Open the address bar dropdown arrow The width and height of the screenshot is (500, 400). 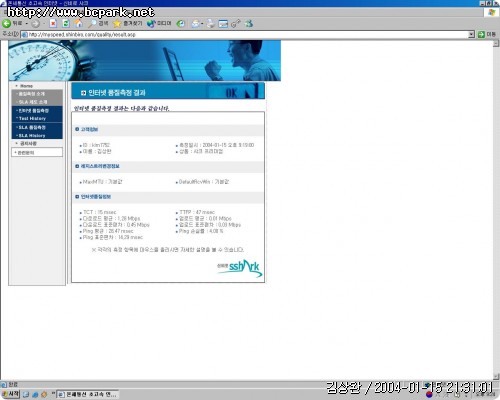coord(471,34)
